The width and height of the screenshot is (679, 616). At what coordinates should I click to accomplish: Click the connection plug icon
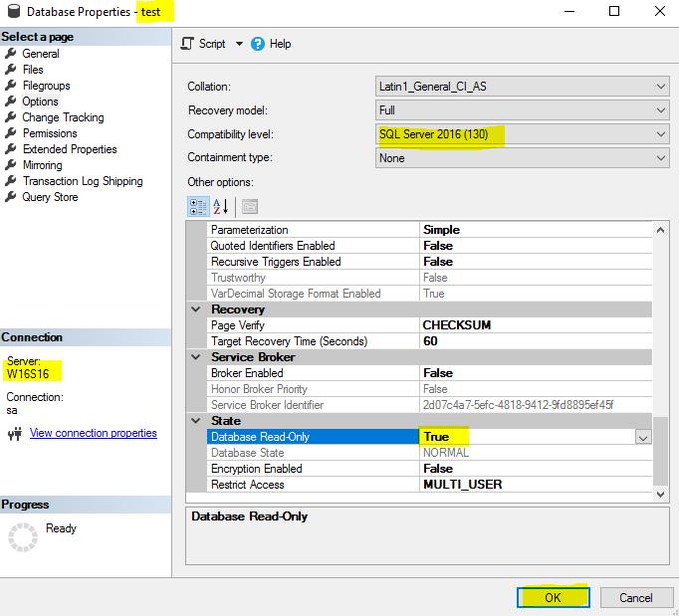(x=15, y=433)
